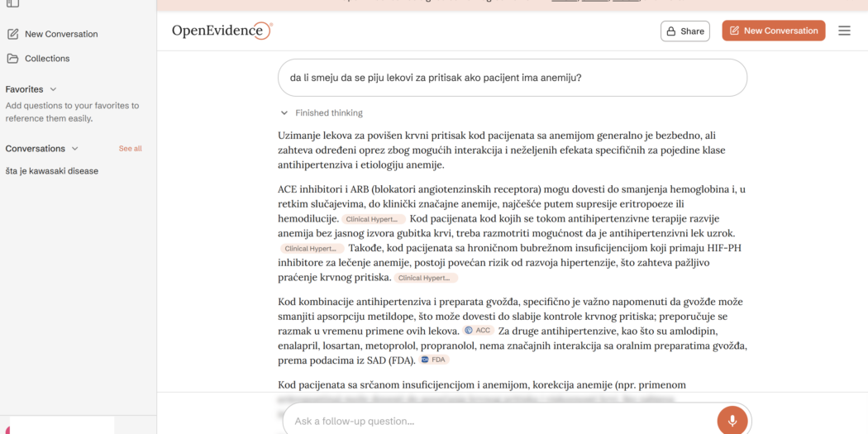This screenshot has width=868, height=434.
Task: Collapse the sidebar using the panel icon
Action: [12, 4]
